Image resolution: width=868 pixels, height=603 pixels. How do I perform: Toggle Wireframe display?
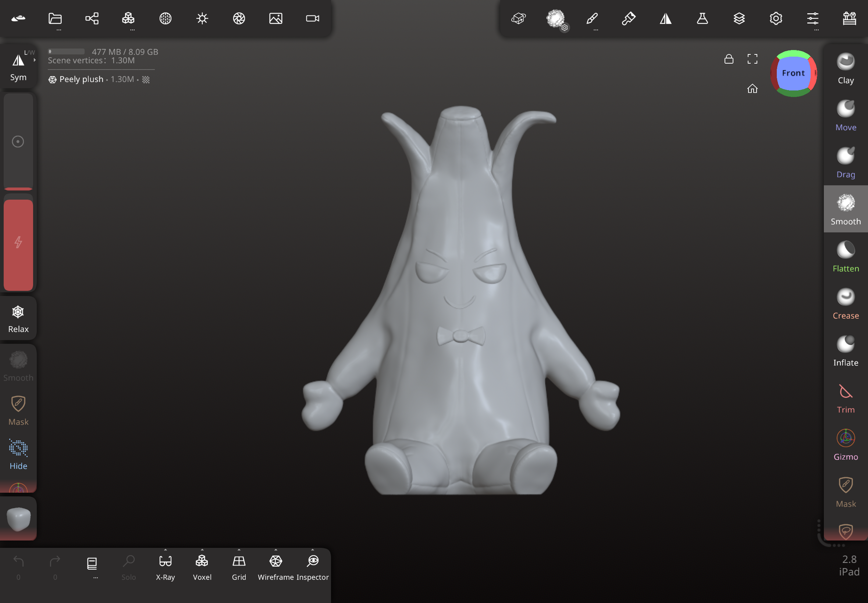(x=276, y=567)
